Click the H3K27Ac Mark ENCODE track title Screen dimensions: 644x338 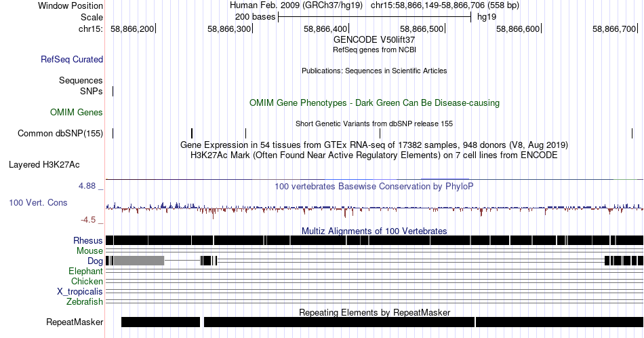(374, 155)
